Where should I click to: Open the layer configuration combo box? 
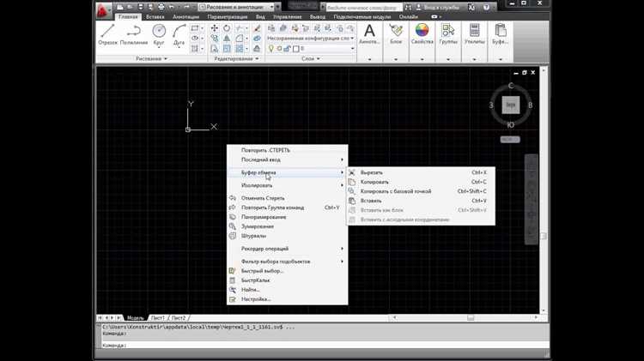pyautogui.click(x=307, y=38)
